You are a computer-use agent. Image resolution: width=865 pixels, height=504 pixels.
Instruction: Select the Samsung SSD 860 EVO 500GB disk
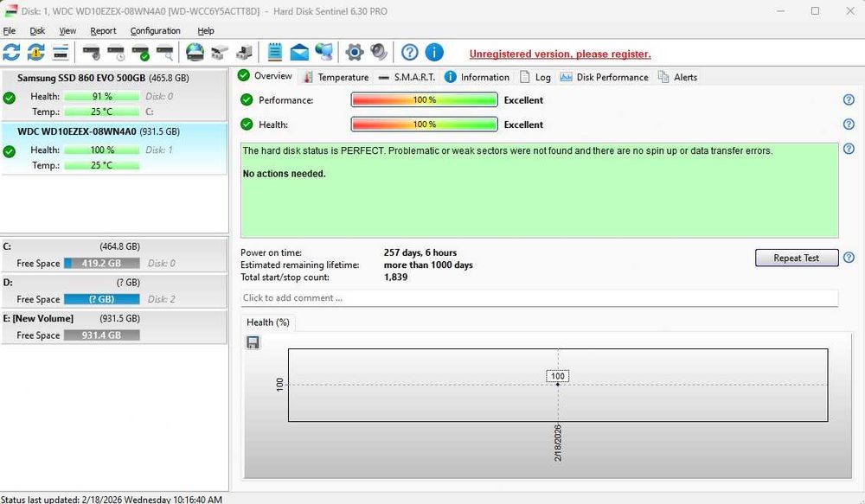pyautogui.click(x=113, y=94)
